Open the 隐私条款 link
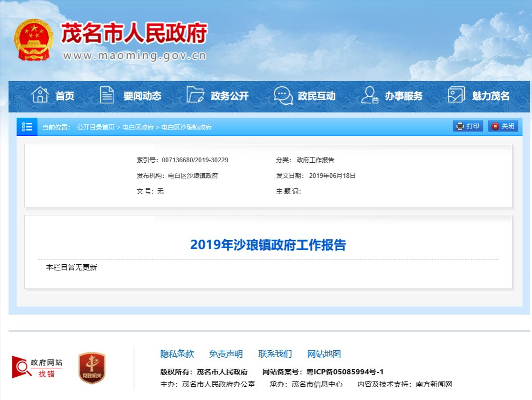Image resolution: width=532 pixels, height=400 pixels. tap(176, 354)
